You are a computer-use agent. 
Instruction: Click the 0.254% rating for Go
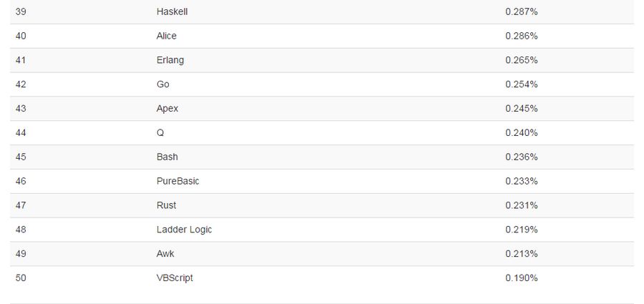pos(521,84)
